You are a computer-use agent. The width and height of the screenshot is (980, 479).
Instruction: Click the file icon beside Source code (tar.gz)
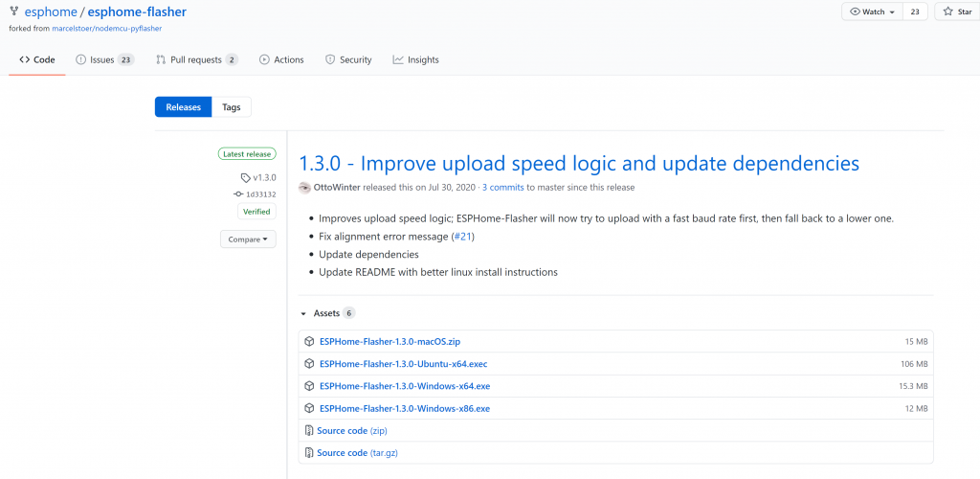[308, 453]
